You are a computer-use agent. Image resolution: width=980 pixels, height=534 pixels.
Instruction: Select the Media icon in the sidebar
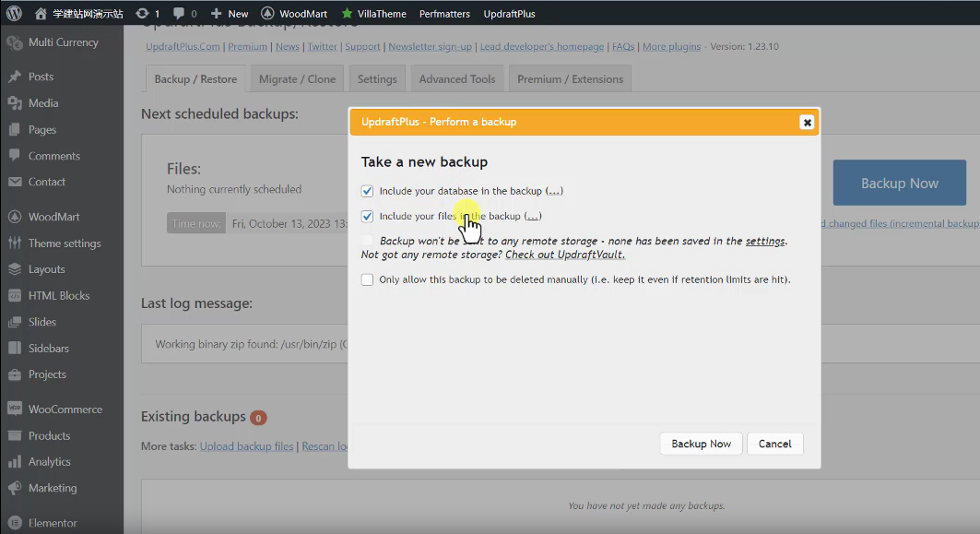15,103
